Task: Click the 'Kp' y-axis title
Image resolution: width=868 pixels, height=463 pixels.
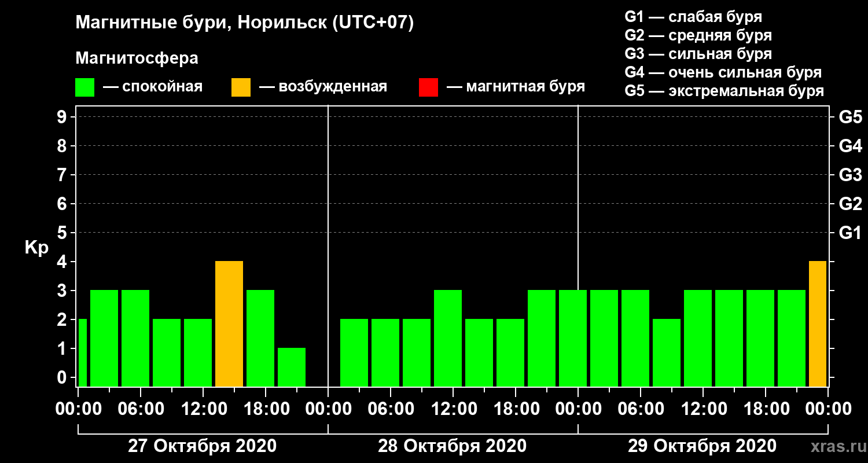Action: [36, 248]
